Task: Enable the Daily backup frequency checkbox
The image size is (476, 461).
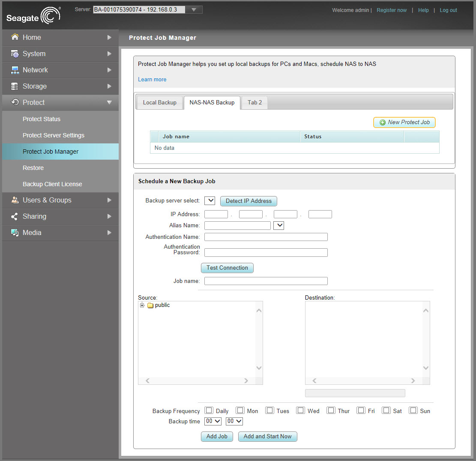Action: (x=209, y=410)
